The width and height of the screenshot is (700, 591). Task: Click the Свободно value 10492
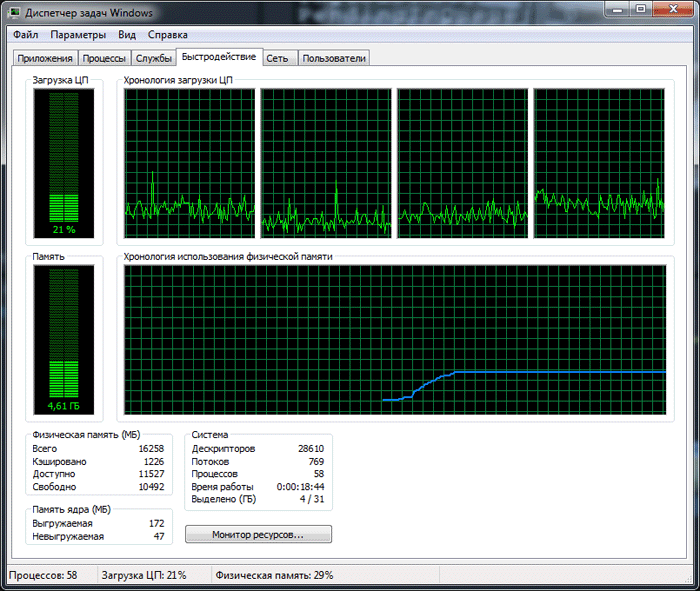tap(151, 487)
